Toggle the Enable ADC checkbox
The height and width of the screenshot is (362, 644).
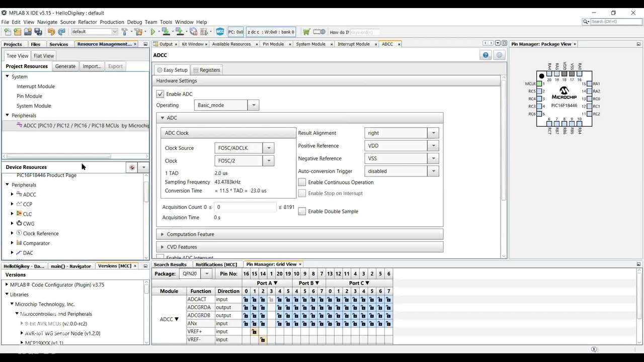(160, 94)
